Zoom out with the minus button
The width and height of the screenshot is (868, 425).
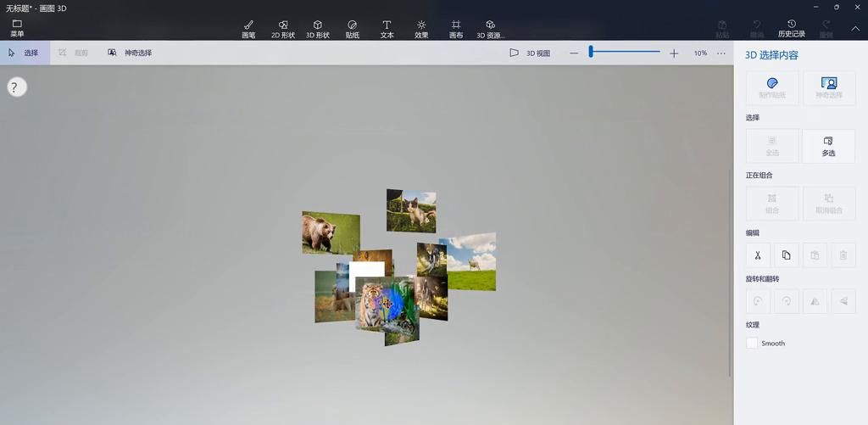[x=574, y=53]
